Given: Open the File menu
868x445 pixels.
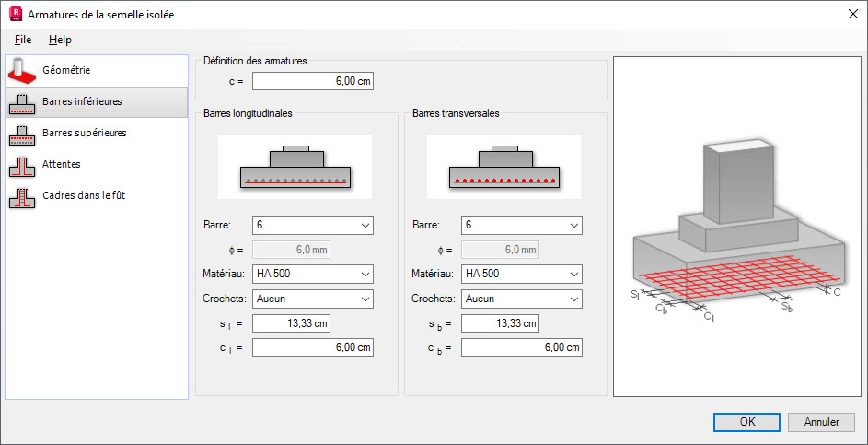Looking at the screenshot, I should pyautogui.click(x=23, y=40).
